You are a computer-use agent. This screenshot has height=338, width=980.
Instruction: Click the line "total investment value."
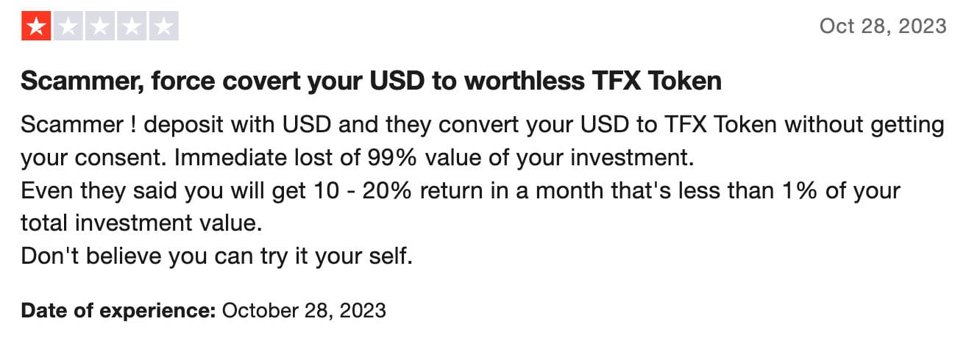[x=141, y=223]
